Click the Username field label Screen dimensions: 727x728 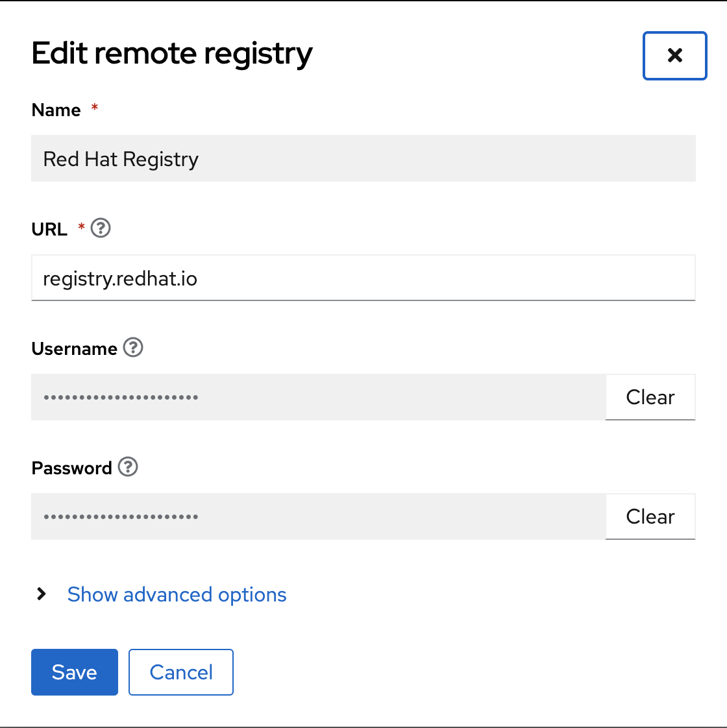(x=74, y=349)
